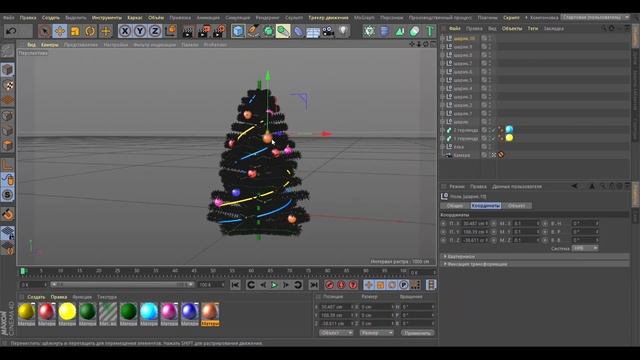
Task: Switch to Edges mode in sidebar
Action: coord(7,131)
